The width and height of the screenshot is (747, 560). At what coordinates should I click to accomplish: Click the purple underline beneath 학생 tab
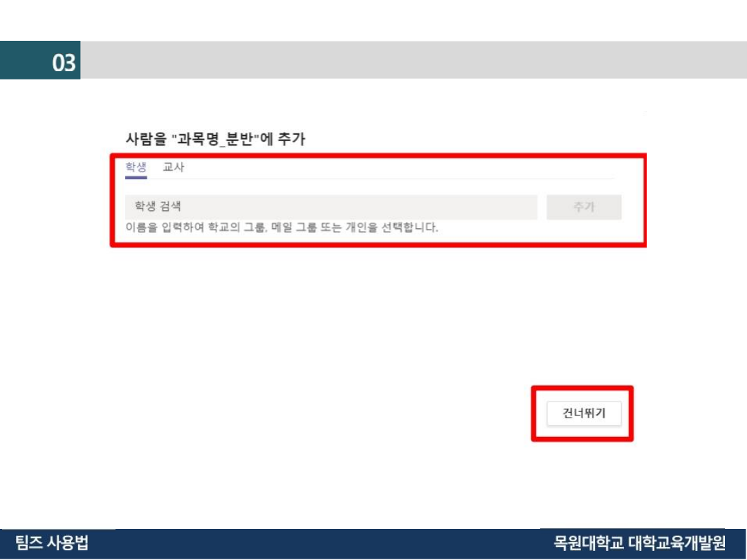tap(136, 178)
